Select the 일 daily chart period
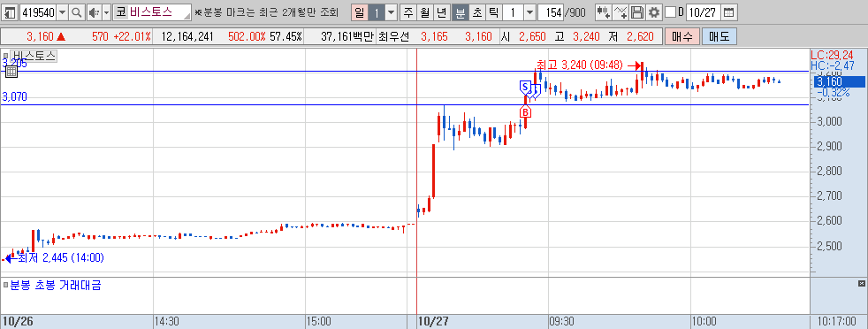Viewport: 868px width, 329px height. 359,11
